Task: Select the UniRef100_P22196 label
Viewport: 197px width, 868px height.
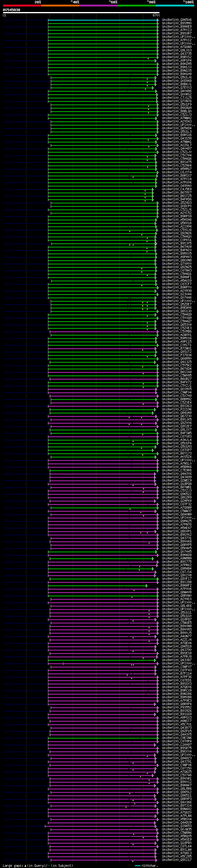Action: pos(177,410)
